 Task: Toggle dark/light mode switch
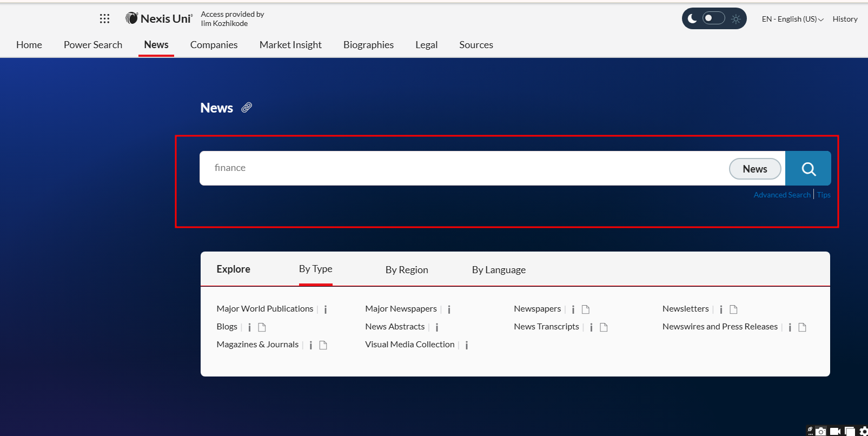tap(713, 18)
